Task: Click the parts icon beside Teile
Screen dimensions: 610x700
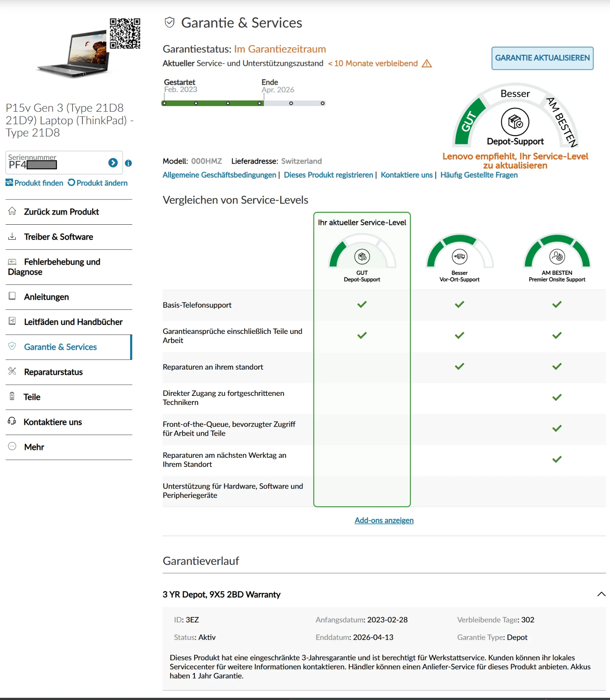Action: pos(12,396)
